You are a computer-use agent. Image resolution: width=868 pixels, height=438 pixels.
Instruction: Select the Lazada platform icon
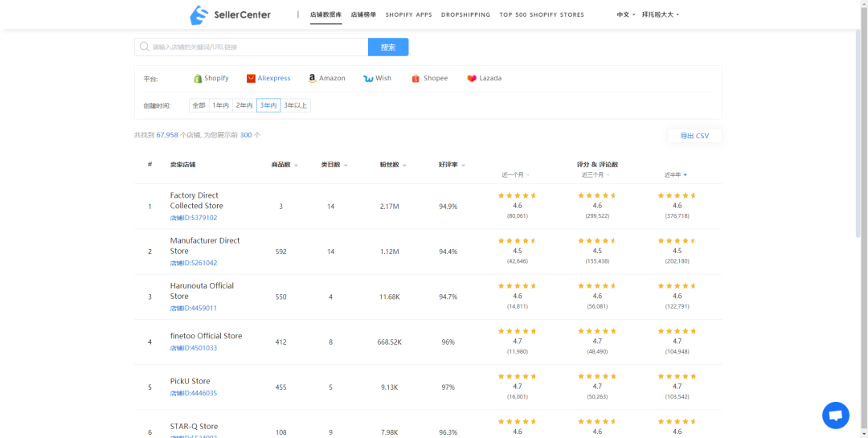pyautogui.click(x=472, y=79)
